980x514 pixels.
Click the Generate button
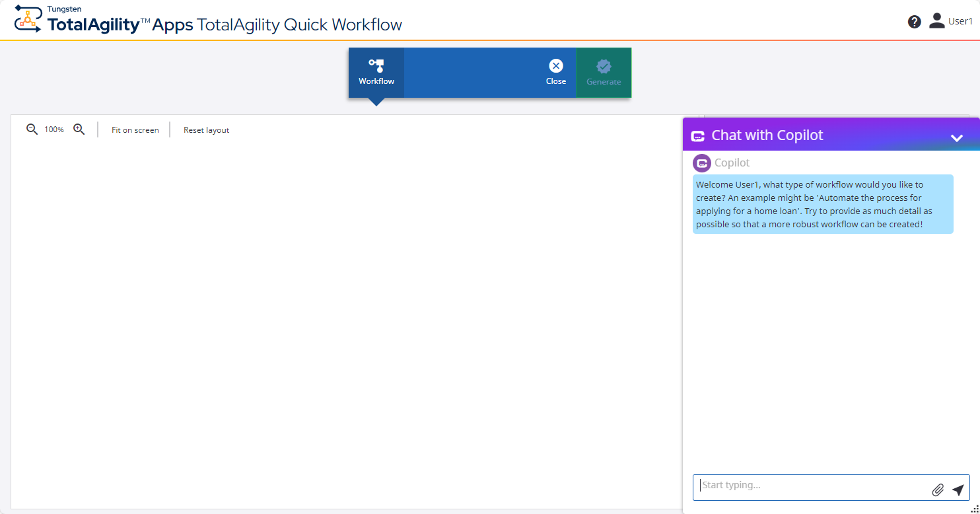(x=604, y=73)
